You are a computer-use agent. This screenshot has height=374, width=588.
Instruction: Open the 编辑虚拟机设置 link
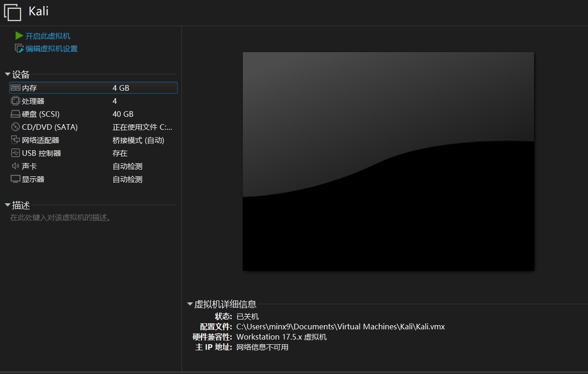(x=52, y=48)
